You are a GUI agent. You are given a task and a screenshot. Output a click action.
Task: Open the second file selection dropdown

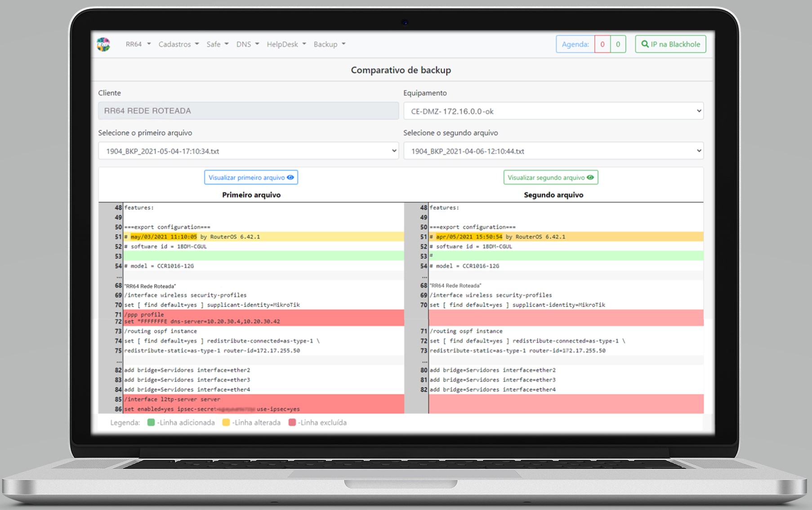click(x=553, y=151)
